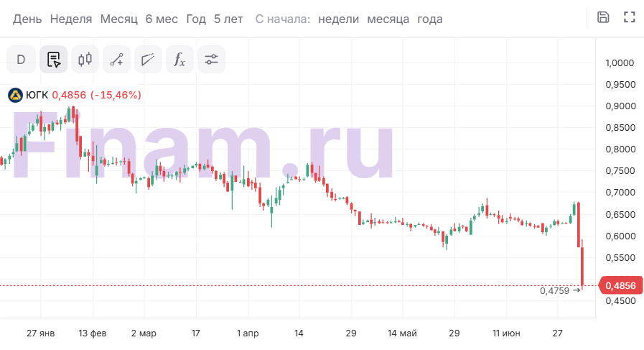Click the 14 май date label
Viewport: 644px width, 350px height.
402,333
